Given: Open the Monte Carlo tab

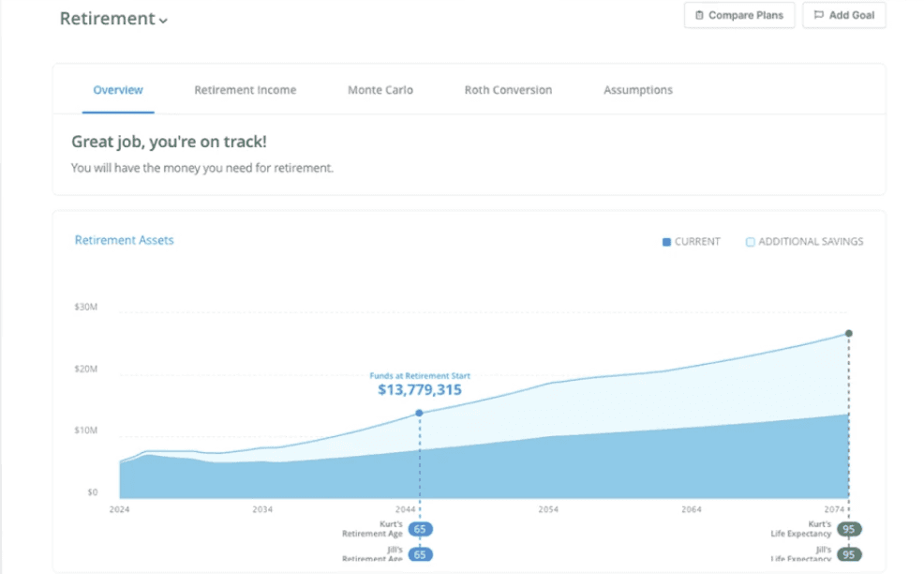Looking at the screenshot, I should 380,90.
